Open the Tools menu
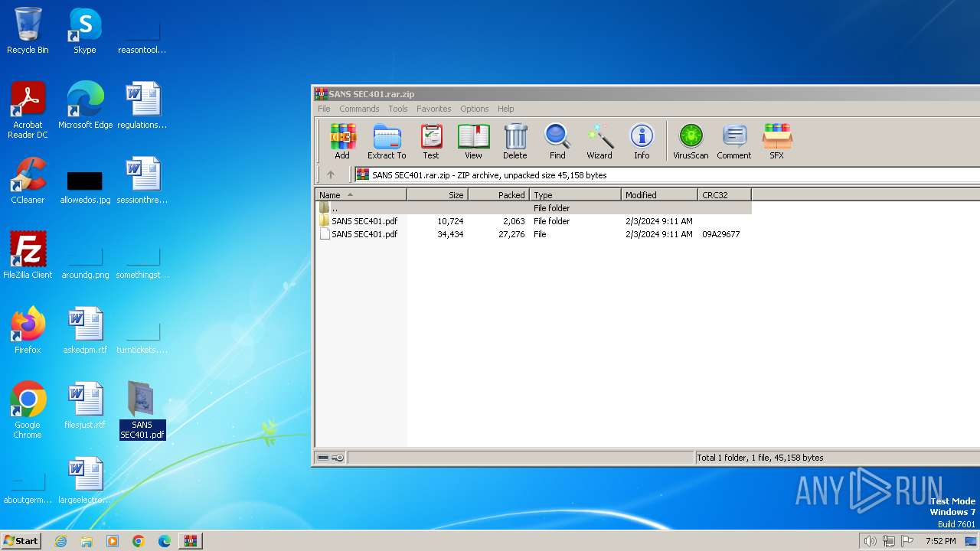The height and width of the screenshot is (551, 980). pyautogui.click(x=398, y=109)
